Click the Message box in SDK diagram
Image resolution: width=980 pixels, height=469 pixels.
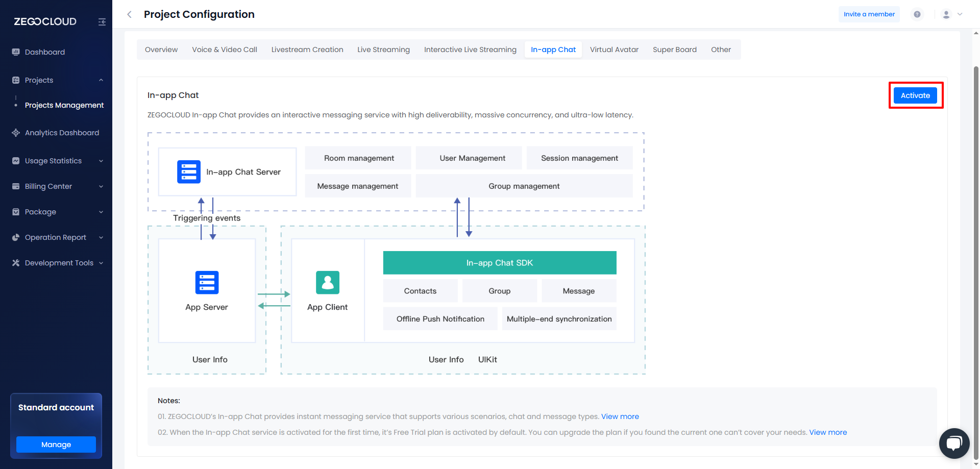click(x=579, y=291)
